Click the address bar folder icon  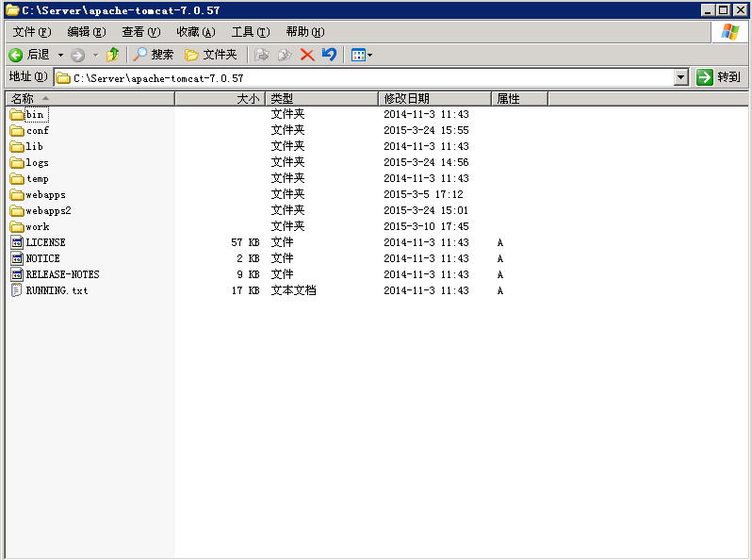pos(63,78)
